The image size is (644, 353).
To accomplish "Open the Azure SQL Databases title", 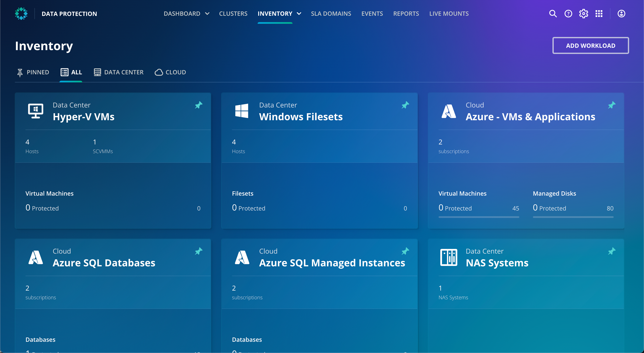I will (104, 263).
